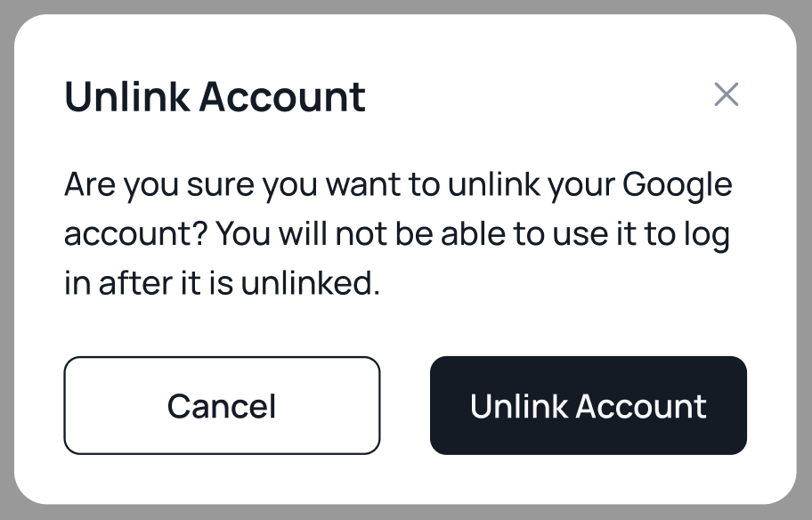
Task: Click the word "Google" in the message
Action: pyautogui.click(x=677, y=186)
